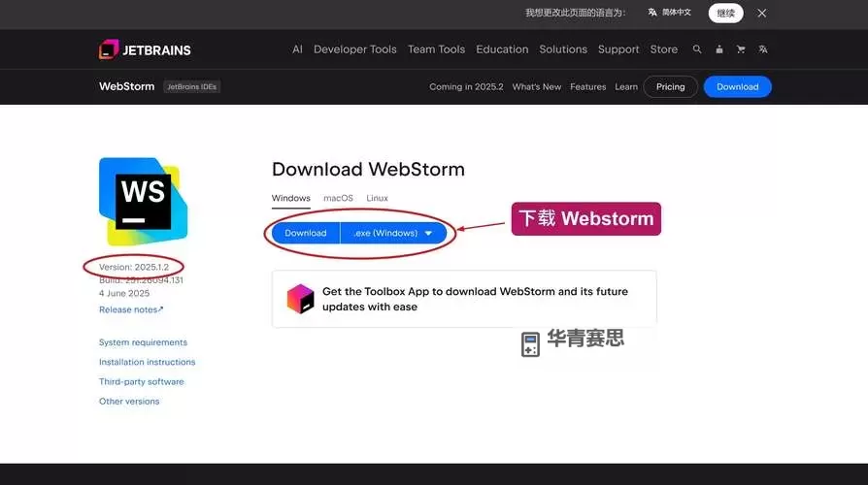The image size is (868, 485).
Task: Switch to the macOS tab
Action: (338, 198)
